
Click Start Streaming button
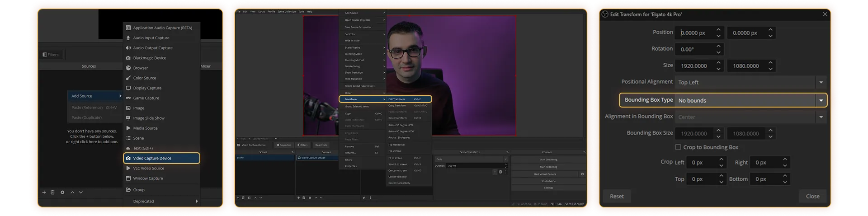[548, 160]
